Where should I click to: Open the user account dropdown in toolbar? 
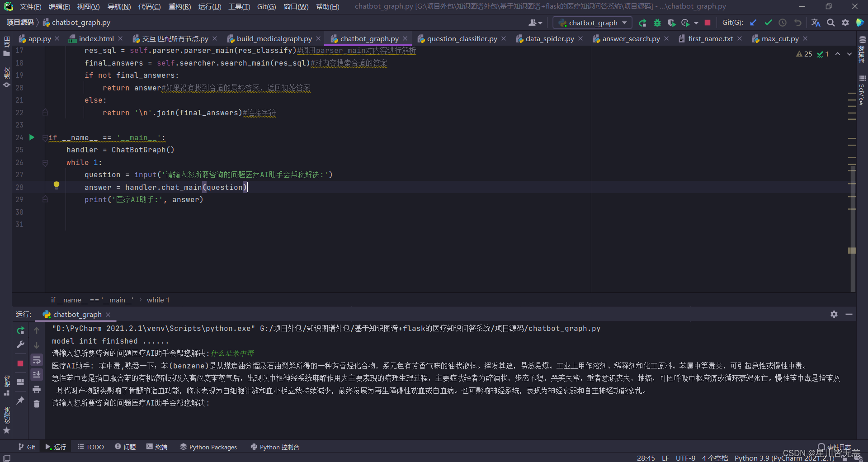534,22
